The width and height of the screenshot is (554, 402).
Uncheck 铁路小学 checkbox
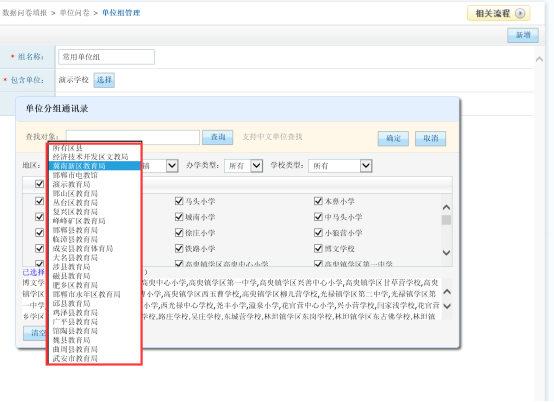coord(179,248)
